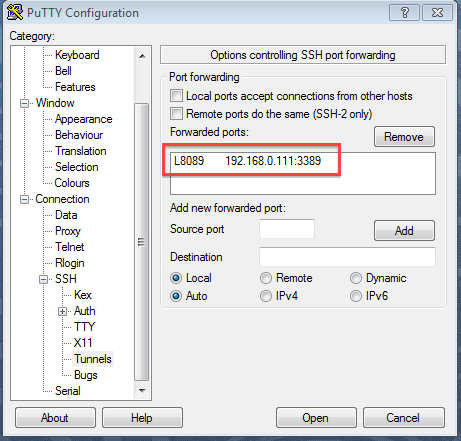The image size is (461, 441).
Task: Click the PuTTY icon in title bar
Action: click(x=15, y=12)
